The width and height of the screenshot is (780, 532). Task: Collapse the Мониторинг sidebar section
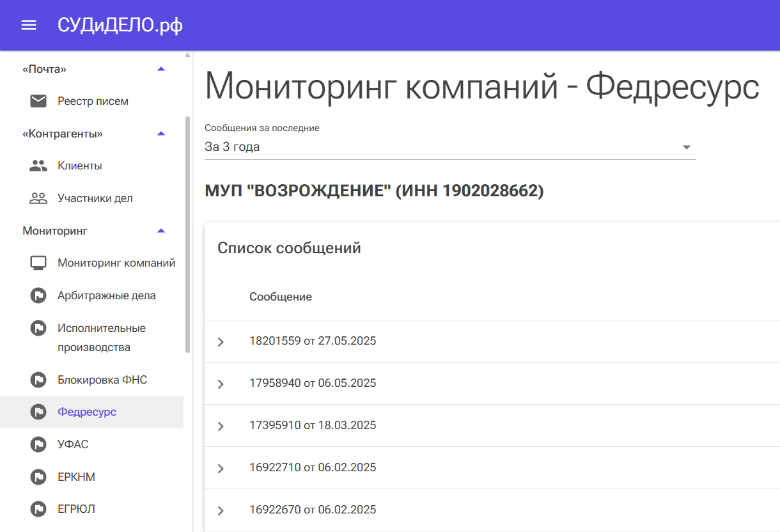click(x=161, y=231)
